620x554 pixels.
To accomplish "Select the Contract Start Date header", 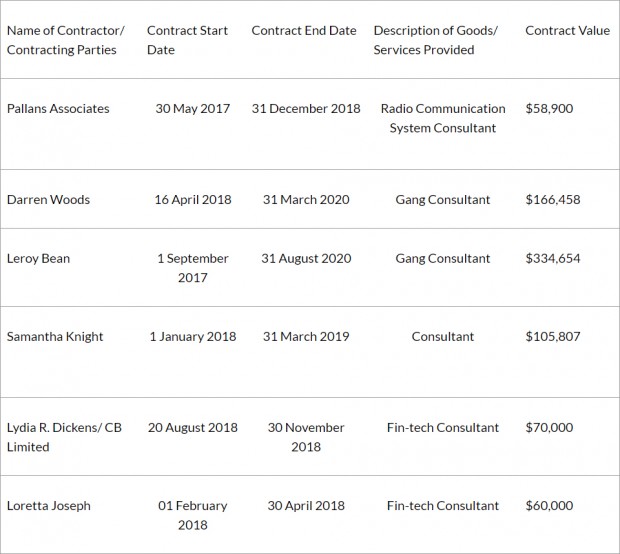I will click(187, 40).
